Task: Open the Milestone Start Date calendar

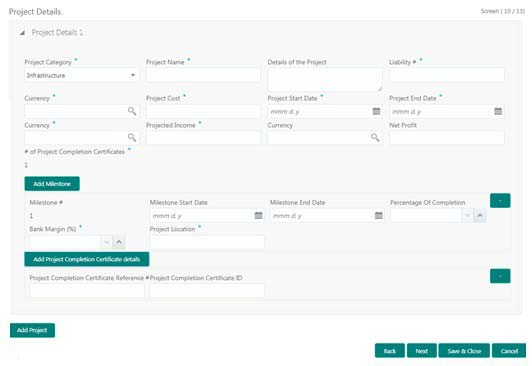Action: pos(258,215)
